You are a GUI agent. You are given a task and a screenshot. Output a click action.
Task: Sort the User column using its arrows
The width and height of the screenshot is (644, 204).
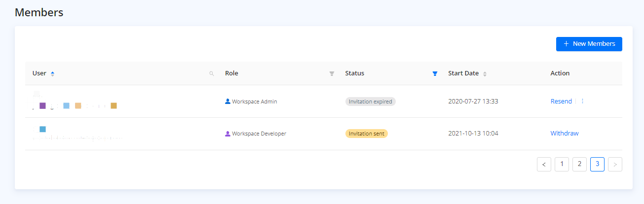[53, 73]
